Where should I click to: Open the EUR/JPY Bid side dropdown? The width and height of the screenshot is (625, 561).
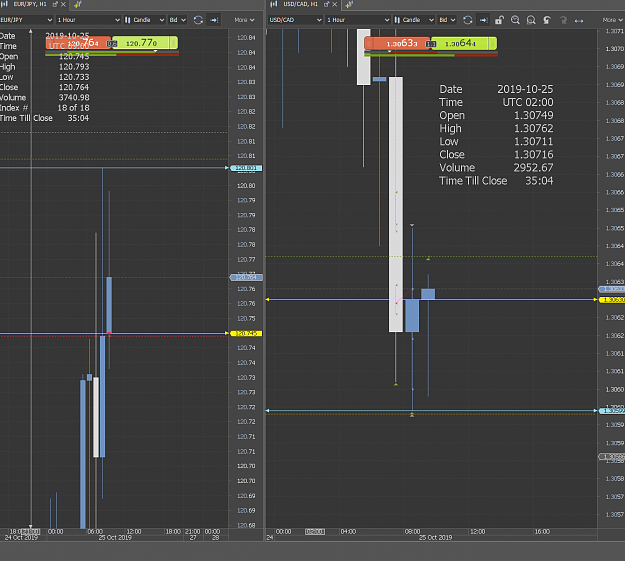click(x=177, y=20)
